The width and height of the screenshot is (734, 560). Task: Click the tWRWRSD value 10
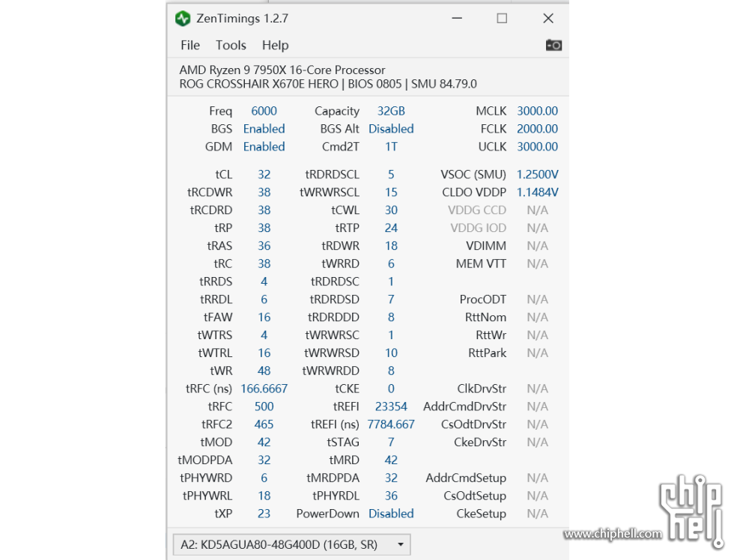coord(391,353)
